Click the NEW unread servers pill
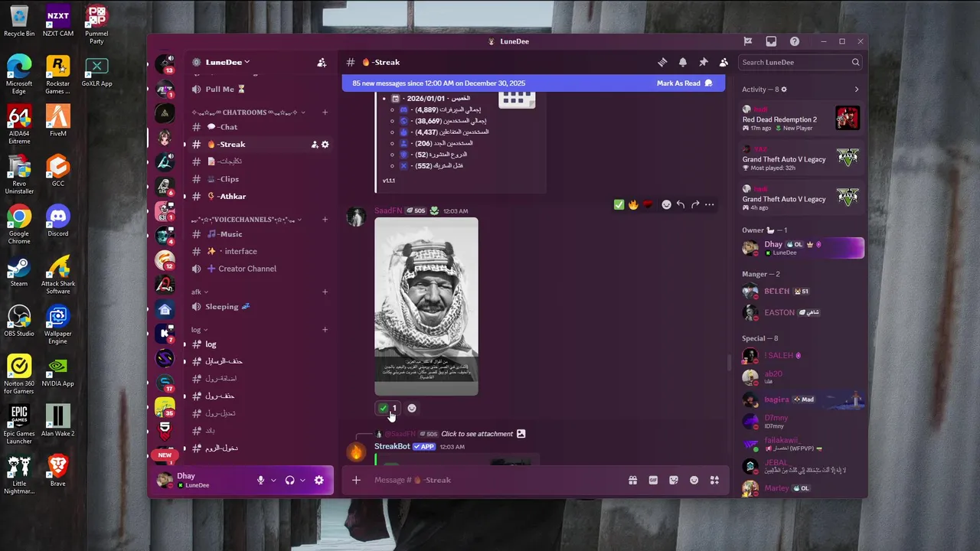The width and height of the screenshot is (980, 551). pos(165,455)
